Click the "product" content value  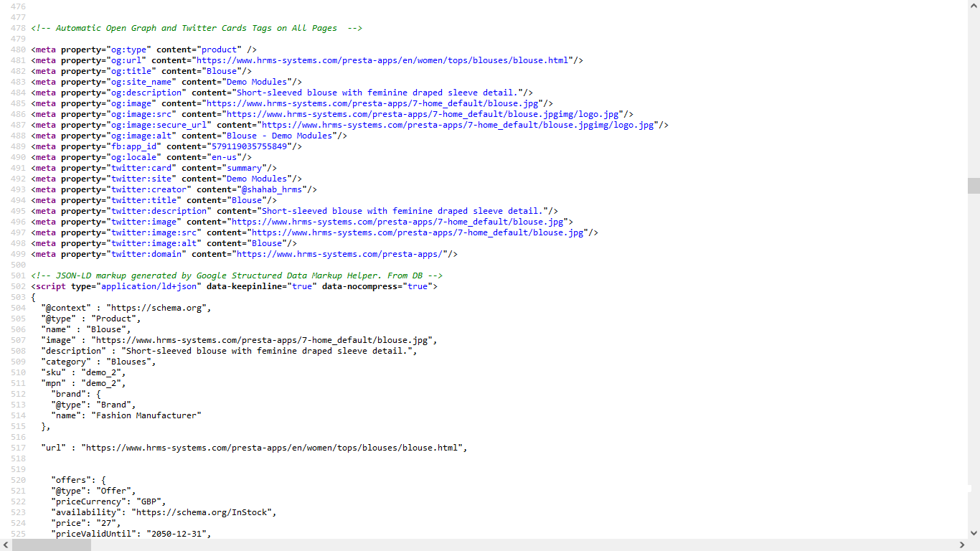218,50
